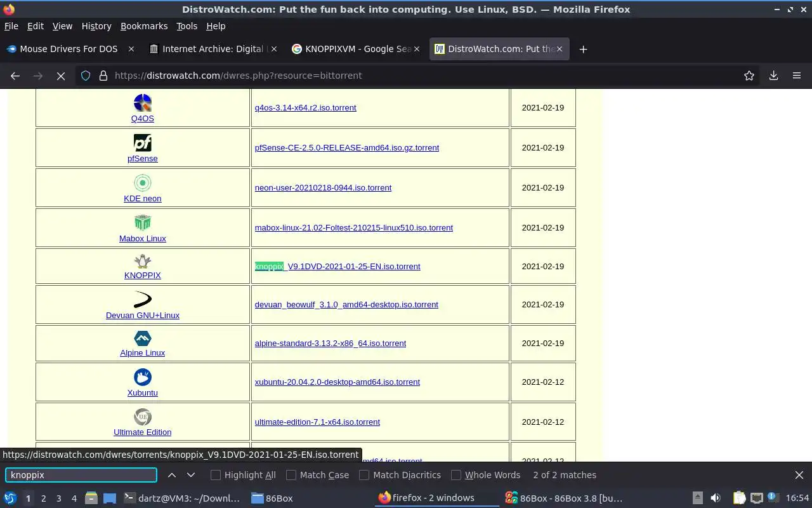Click the network tray icon
Screen dimensions: 812x508
tap(756, 498)
